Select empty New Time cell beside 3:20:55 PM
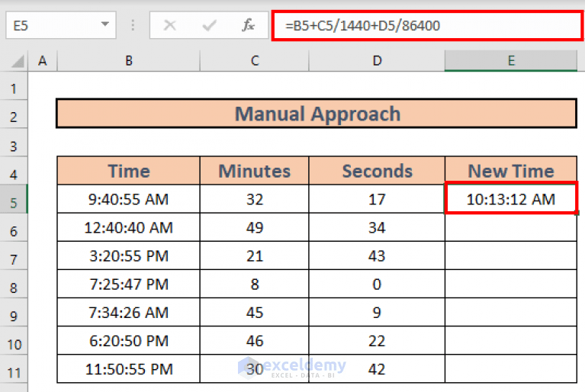This screenshot has width=585, height=392. coord(511,255)
